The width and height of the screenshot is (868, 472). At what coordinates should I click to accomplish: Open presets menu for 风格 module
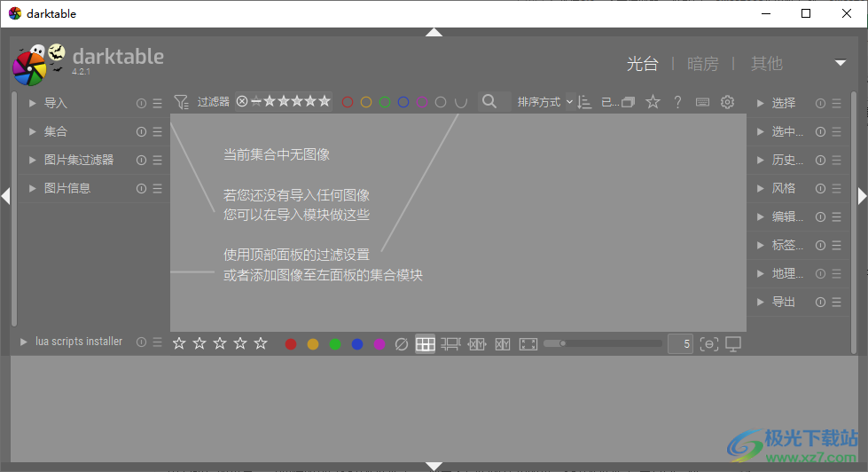coord(837,189)
